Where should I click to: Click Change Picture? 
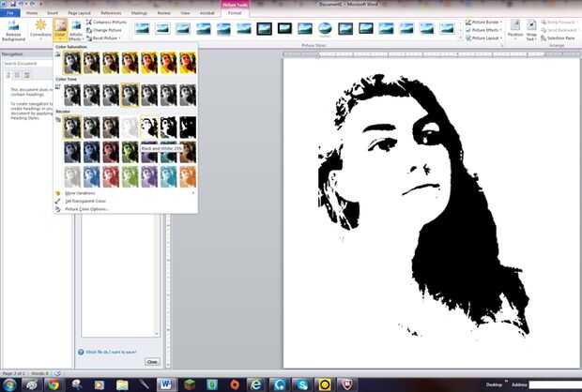click(103, 30)
